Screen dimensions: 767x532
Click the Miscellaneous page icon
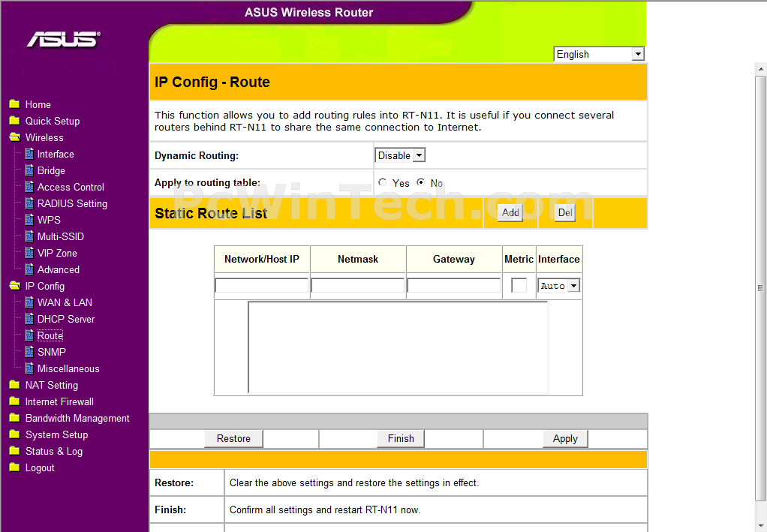29,368
